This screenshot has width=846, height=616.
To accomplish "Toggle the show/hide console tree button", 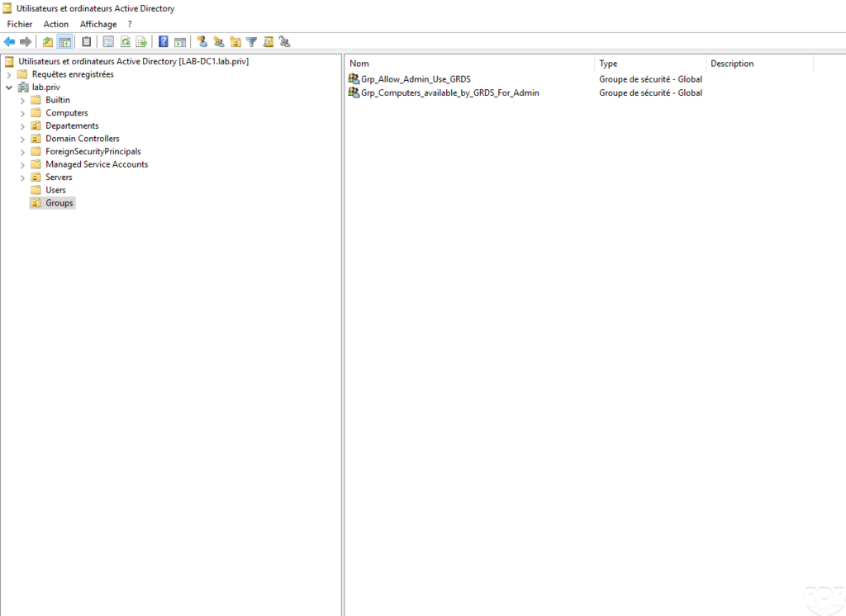I will pyautogui.click(x=64, y=42).
